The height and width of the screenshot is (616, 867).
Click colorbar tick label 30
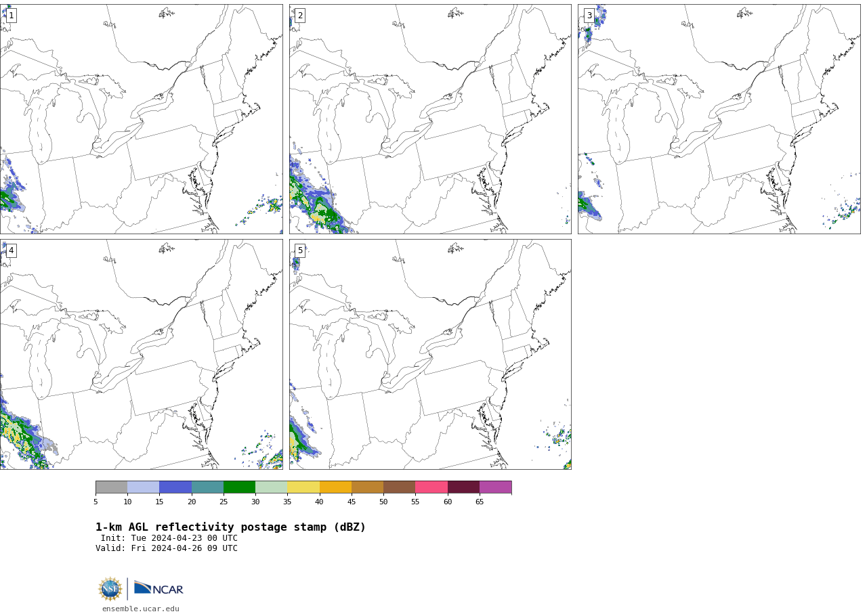click(x=255, y=502)
